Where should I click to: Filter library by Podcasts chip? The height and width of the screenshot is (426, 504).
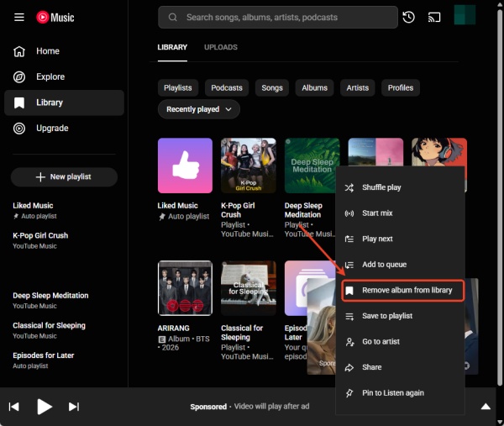[x=227, y=87]
